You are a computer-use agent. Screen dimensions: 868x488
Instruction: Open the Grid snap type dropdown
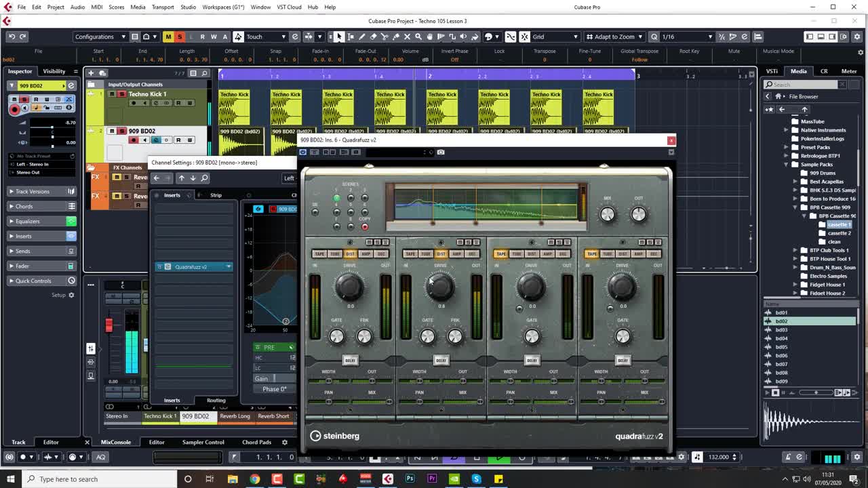[x=555, y=37]
